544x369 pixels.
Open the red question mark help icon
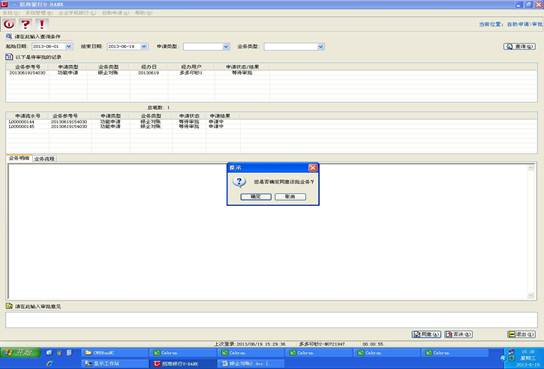pos(25,24)
